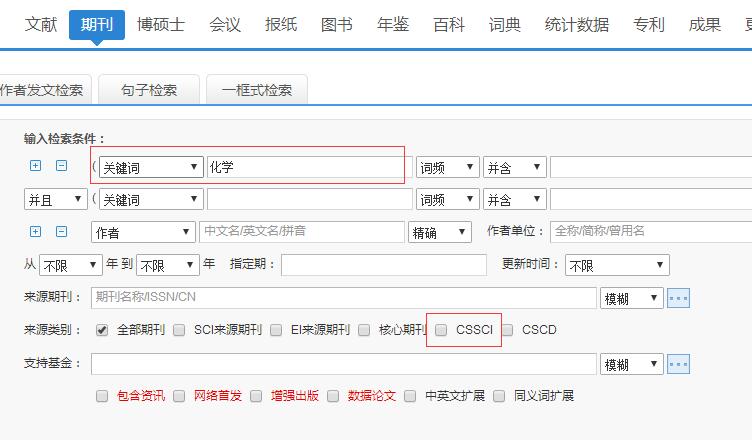
Task: Click the plus icon beside the keyword row
Action: tap(36, 166)
